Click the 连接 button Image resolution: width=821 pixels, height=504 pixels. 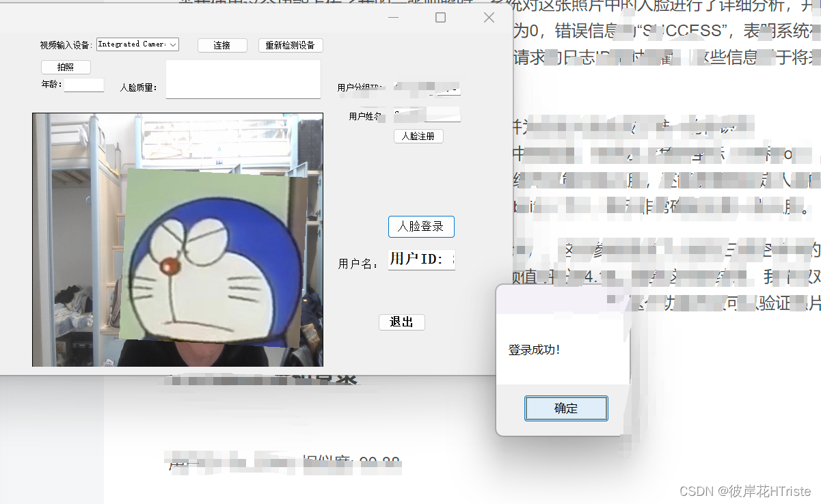[222, 45]
